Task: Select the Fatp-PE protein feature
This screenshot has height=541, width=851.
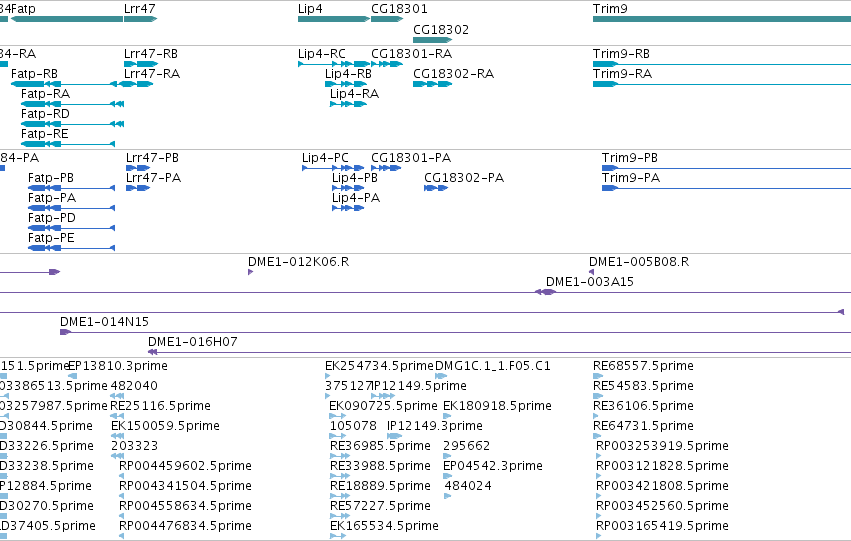Action: [x=72, y=249]
